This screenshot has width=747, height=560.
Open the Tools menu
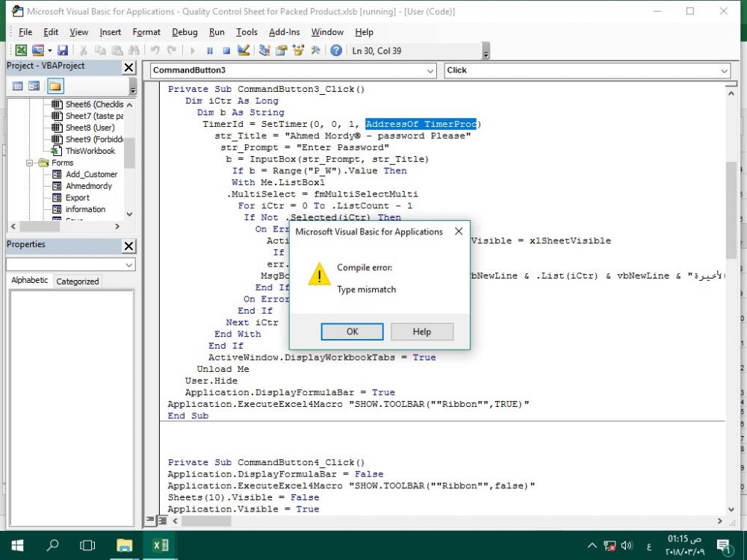pyautogui.click(x=247, y=32)
